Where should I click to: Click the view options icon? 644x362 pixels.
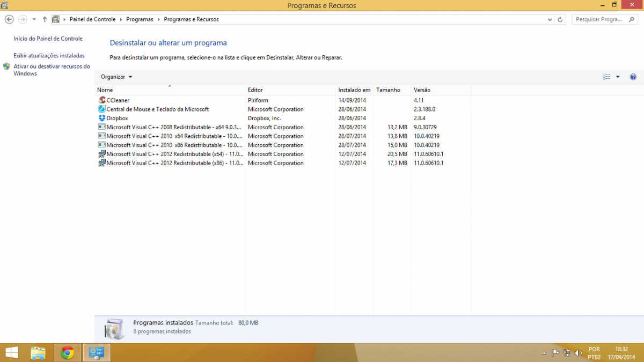(606, 77)
